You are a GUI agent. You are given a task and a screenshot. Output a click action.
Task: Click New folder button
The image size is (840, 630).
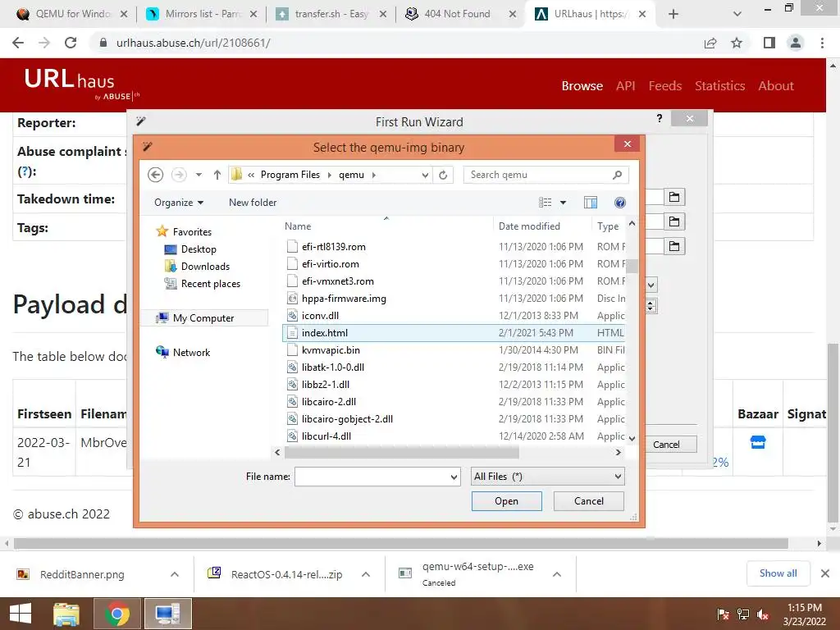(253, 203)
